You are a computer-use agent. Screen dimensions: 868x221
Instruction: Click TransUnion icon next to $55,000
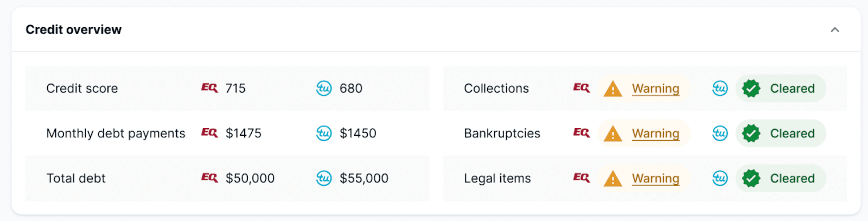(x=324, y=178)
